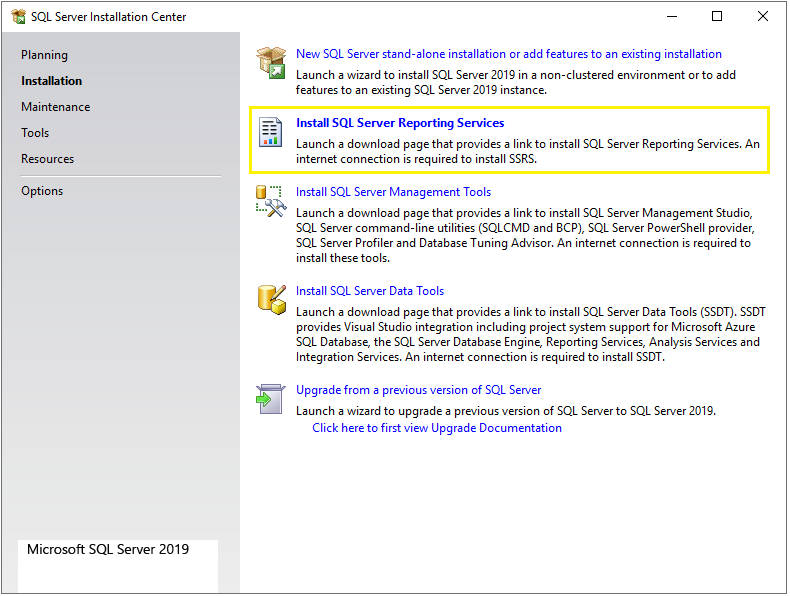This screenshot has width=790, height=596.
Task: Open the Upgrade Documentation link
Action: pyautogui.click(x=437, y=428)
